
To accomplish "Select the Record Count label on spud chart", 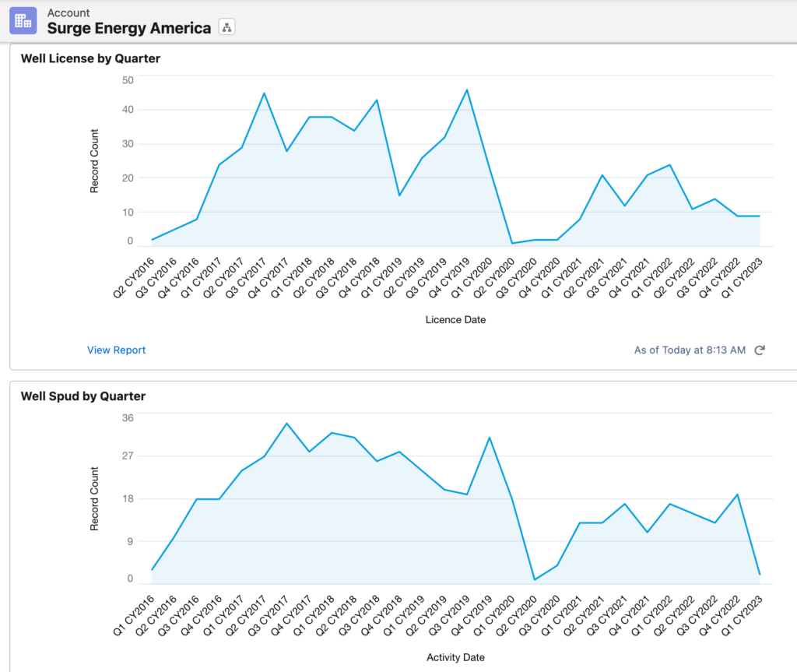I will point(95,498).
